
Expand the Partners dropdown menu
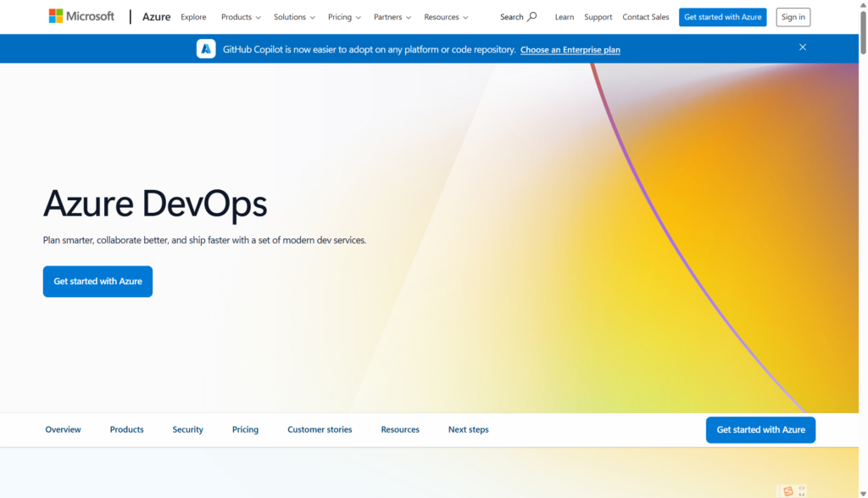(392, 17)
